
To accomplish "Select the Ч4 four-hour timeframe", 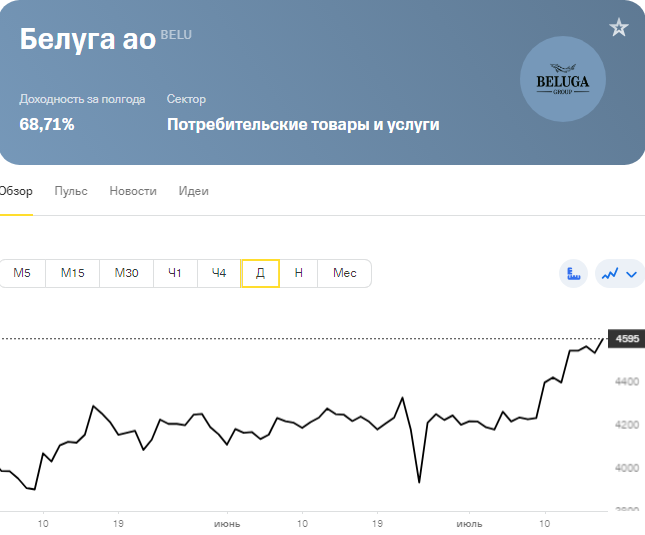I will pos(219,273).
